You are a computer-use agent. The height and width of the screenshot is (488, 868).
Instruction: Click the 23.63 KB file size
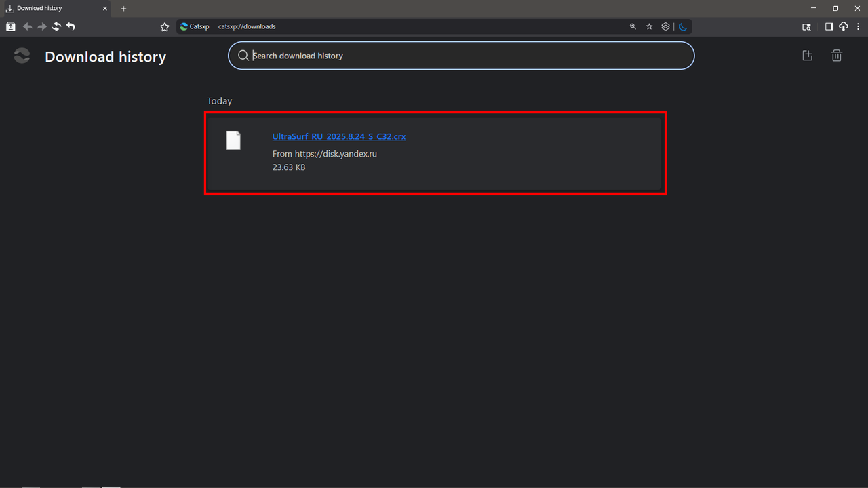pos(289,167)
